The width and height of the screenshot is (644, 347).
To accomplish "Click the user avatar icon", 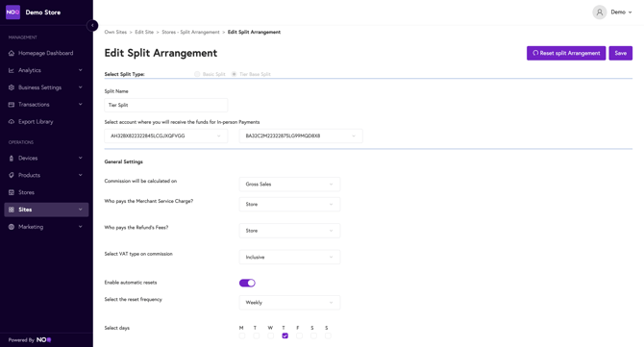I will click(599, 12).
